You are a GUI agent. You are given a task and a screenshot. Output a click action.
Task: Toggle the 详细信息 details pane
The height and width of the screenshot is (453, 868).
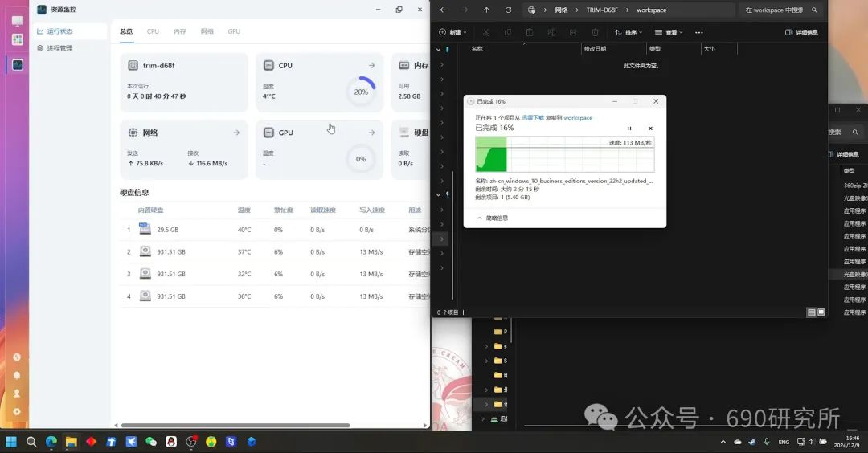click(x=801, y=32)
